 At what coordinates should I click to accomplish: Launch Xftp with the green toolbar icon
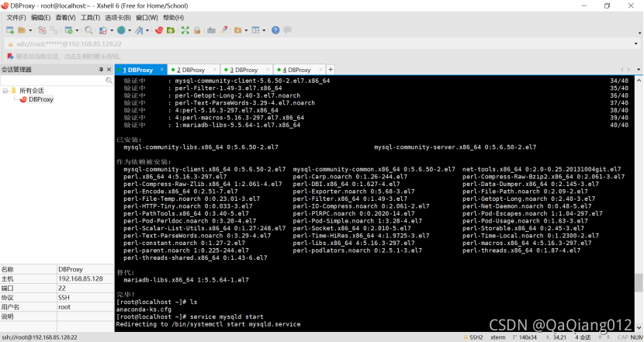tap(171, 30)
